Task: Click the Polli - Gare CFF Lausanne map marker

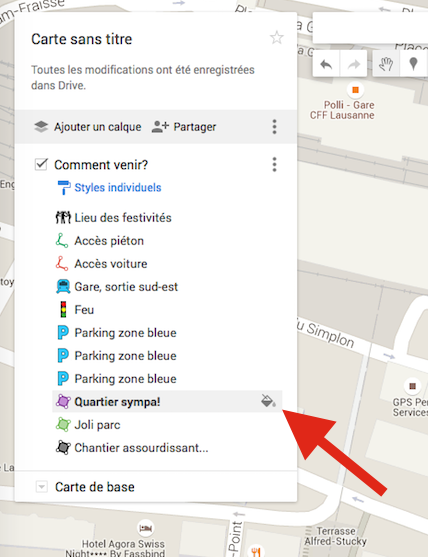Action: [355, 90]
